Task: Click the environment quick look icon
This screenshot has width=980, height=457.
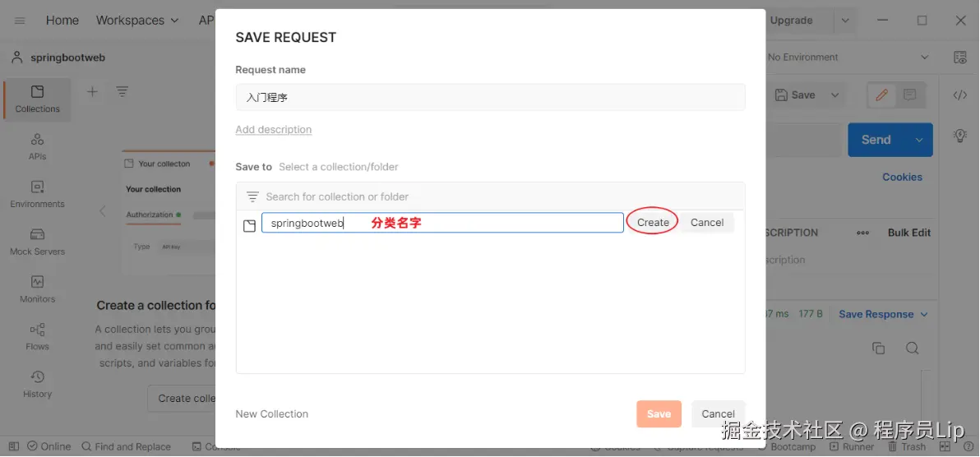Action: (960, 58)
